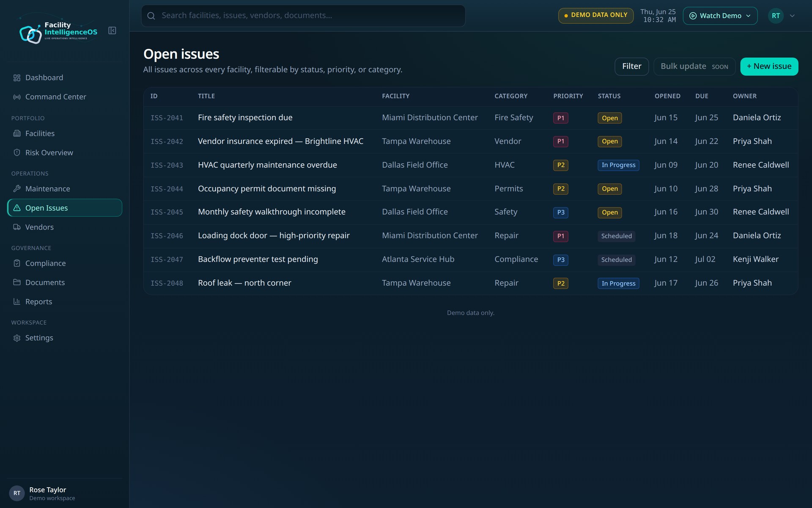Click the Maintenance wrench icon

pos(17,189)
